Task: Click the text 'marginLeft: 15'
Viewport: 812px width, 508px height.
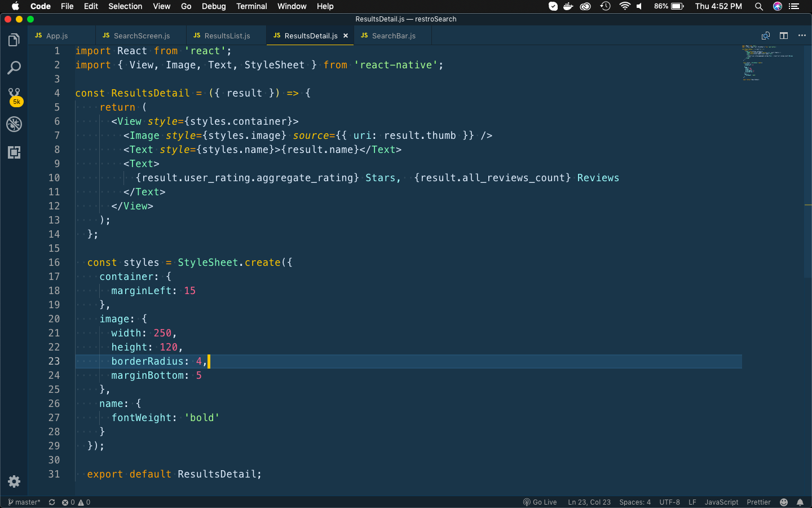Action: 153,291
